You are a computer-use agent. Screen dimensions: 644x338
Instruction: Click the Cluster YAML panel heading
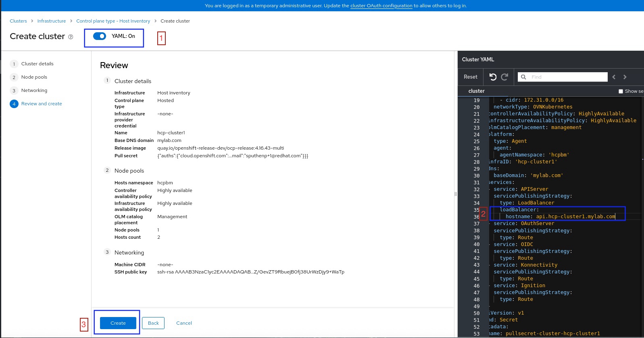(x=478, y=59)
